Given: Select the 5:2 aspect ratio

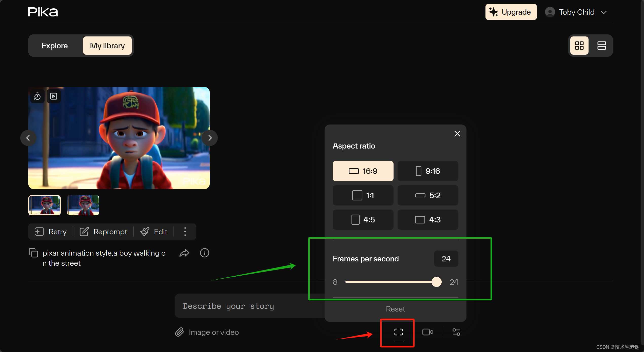Looking at the screenshot, I should (x=428, y=195).
